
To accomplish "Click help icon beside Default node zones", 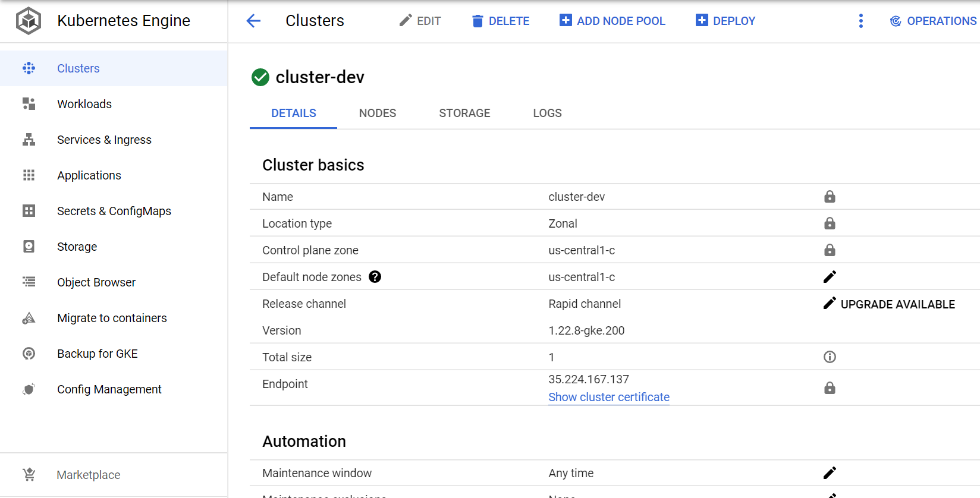I will (x=375, y=277).
